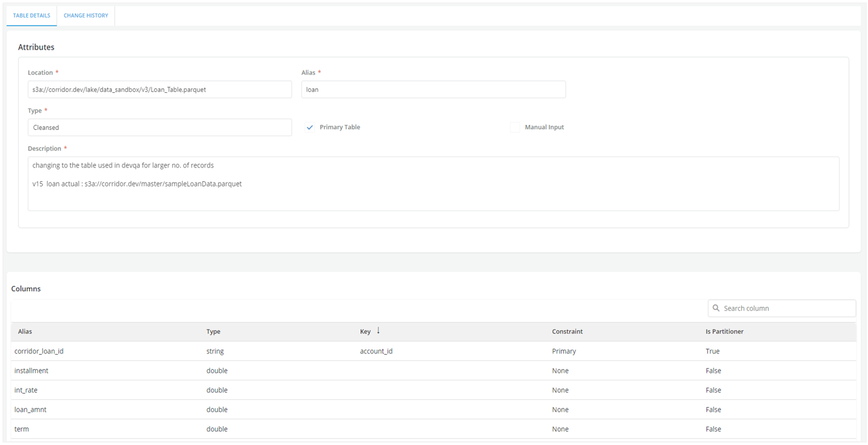Click inside the Description text area

(x=433, y=183)
